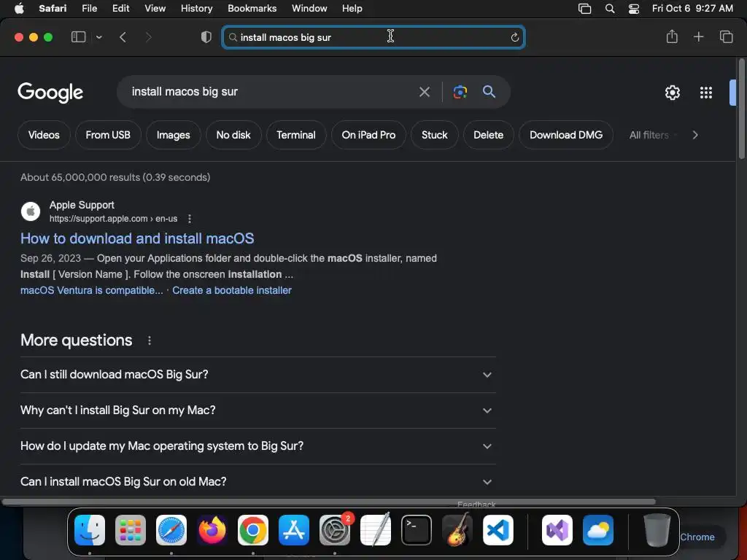Open Launchpad from the Dock
This screenshot has height=560, width=747.
131,530
